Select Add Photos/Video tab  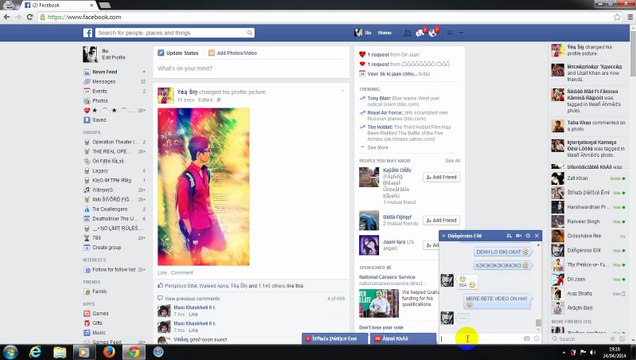[x=232, y=53]
